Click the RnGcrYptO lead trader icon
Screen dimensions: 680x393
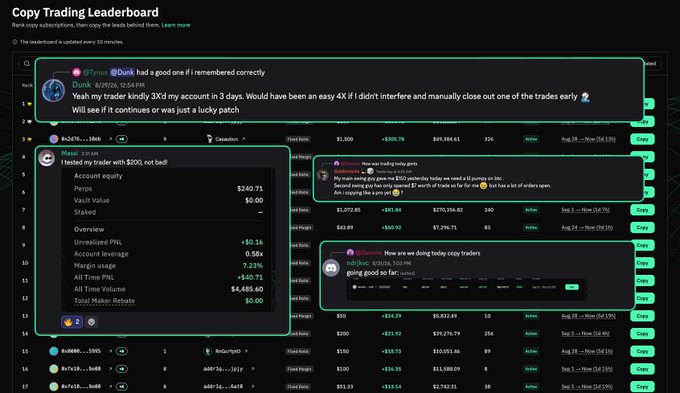pos(208,351)
